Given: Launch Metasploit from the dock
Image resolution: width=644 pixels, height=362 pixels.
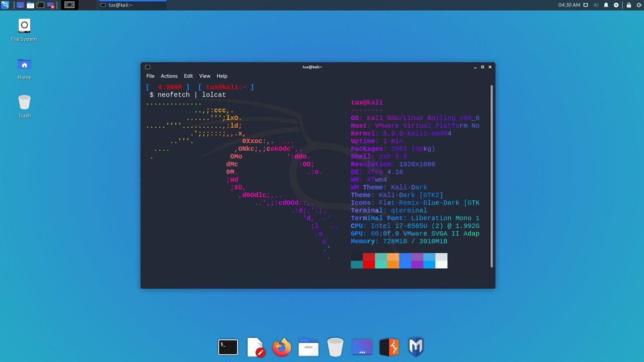Looking at the screenshot, I should pyautogui.click(x=416, y=347).
